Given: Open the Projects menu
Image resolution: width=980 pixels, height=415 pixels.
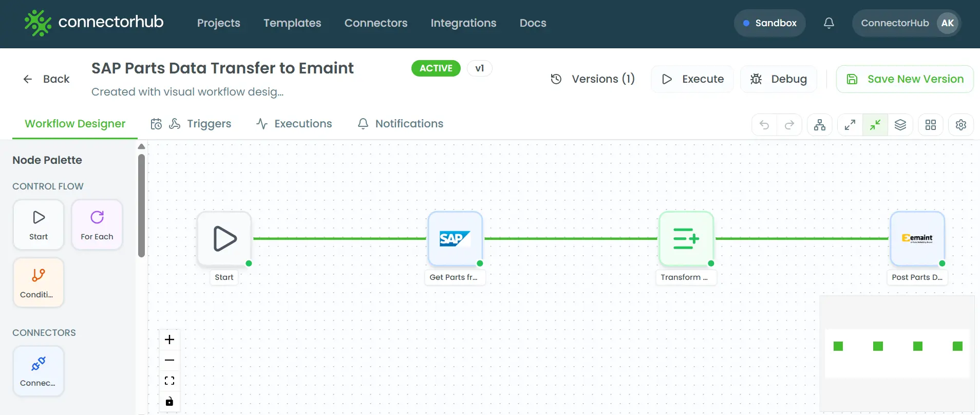Looking at the screenshot, I should pos(218,23).
